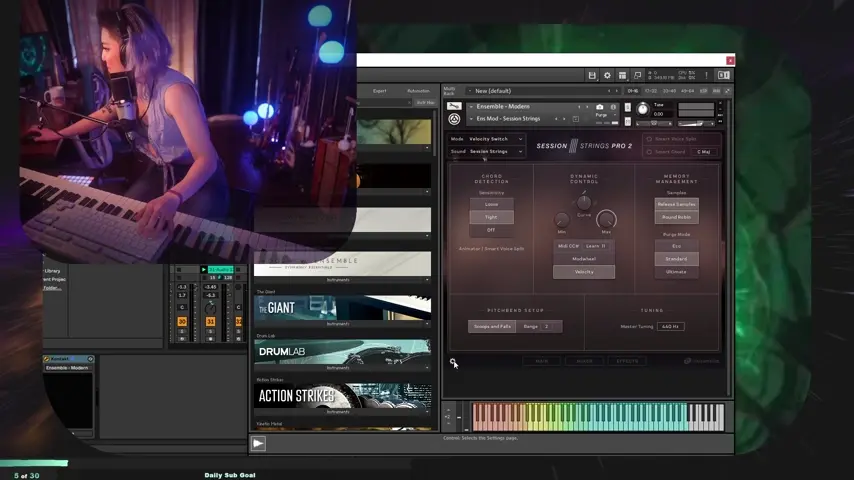854x480 pixels.
Task: Click previous instrument arrow beside Ensemble - Modern
Action: [579, 107]
